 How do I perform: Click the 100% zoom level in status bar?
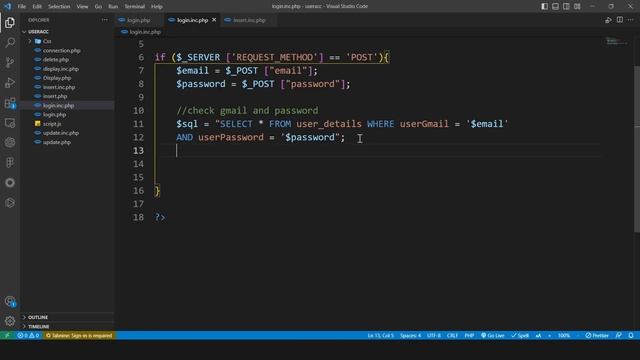[564, 336]
